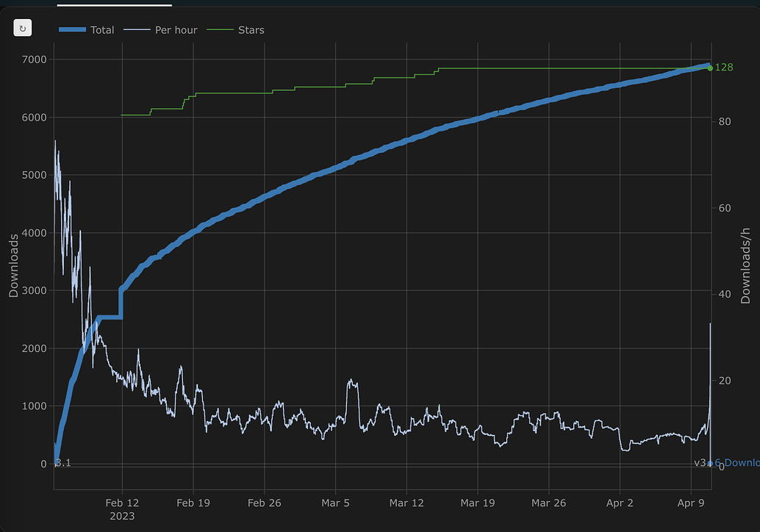
Task: Click the v3.1 release label at chart start
Action: tap(62, 463)
